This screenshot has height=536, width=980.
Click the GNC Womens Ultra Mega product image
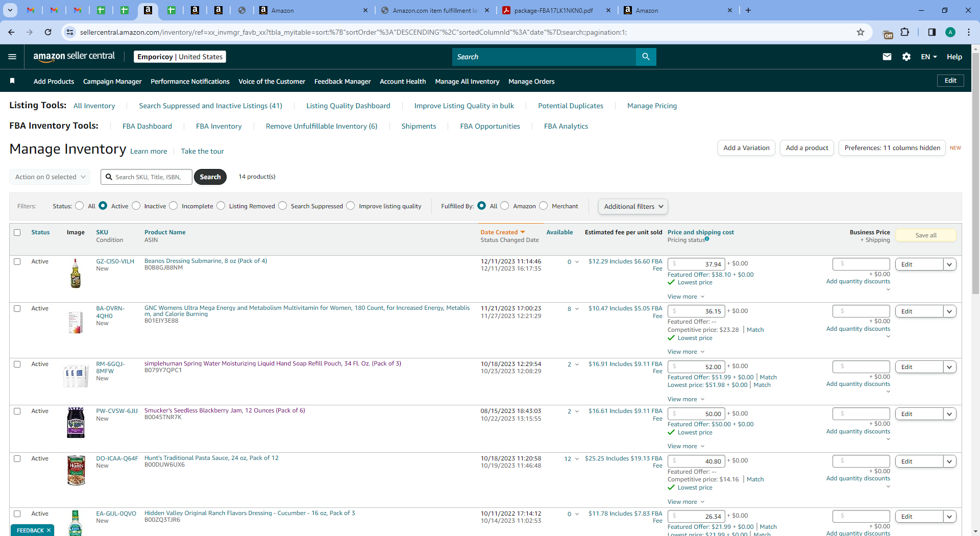pyautogui.click(x=76, y=323)
